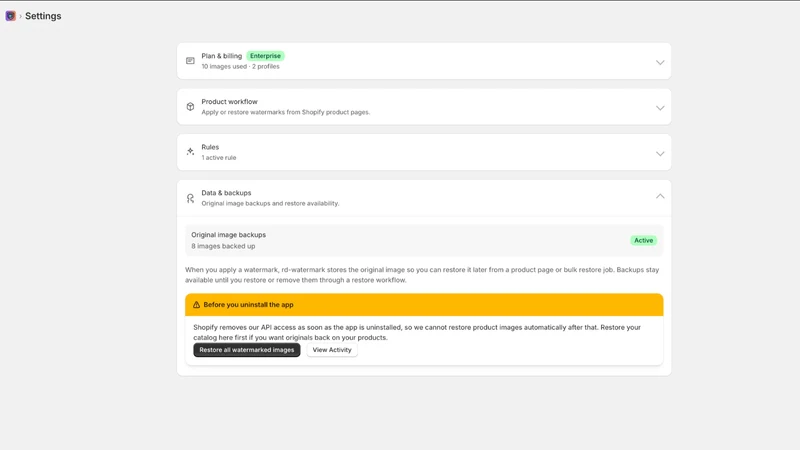Collapse the Data & backups section chevron
The height and width of the screenshot is (450, 800).
tap(660, 196)
